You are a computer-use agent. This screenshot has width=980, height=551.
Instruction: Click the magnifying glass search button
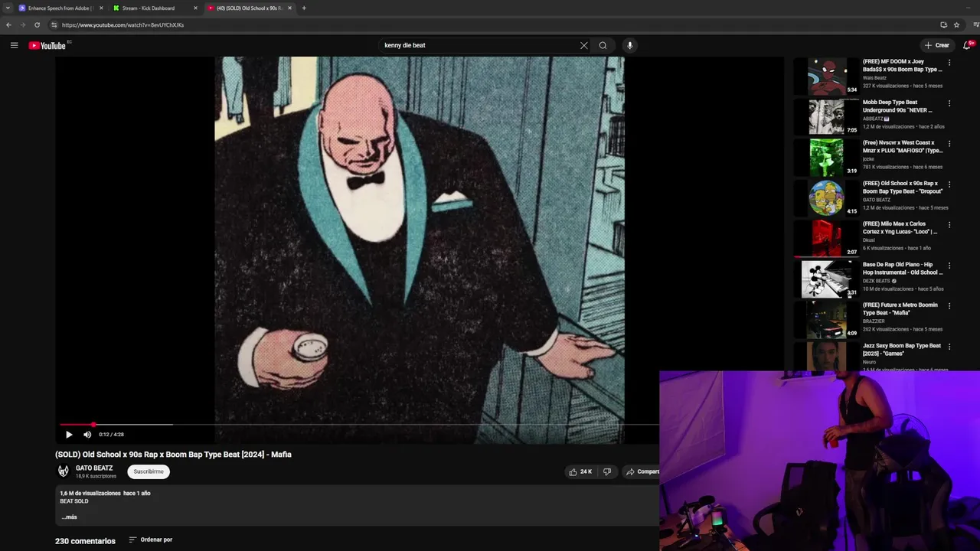[603, 45]
